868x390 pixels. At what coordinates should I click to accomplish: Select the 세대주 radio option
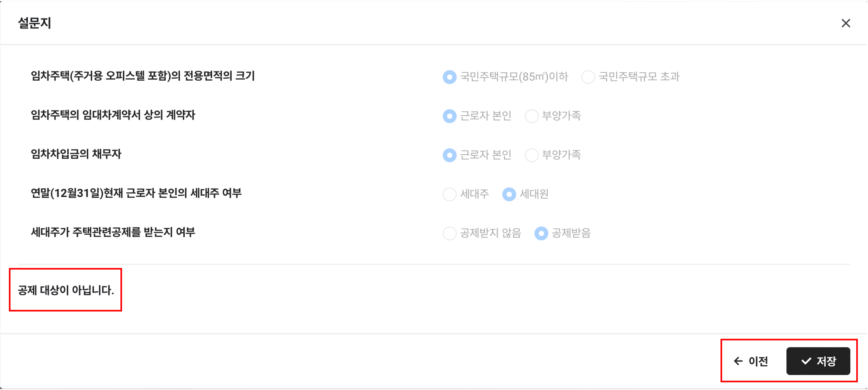coord(449,194)
